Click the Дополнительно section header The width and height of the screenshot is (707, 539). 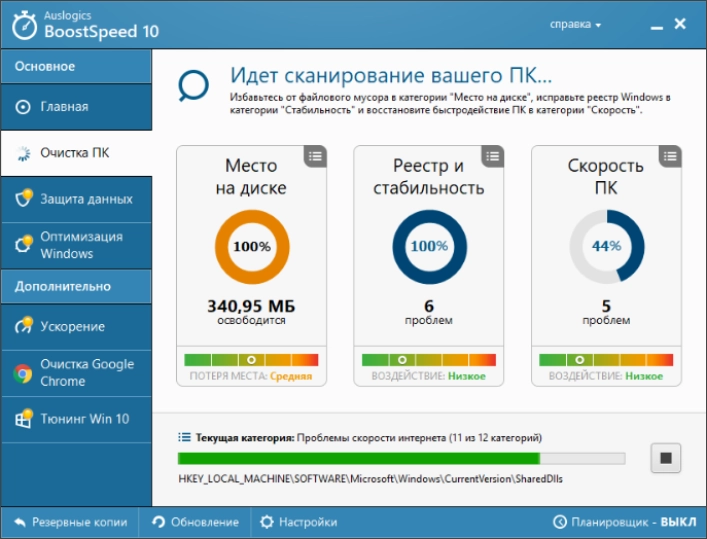76,286
